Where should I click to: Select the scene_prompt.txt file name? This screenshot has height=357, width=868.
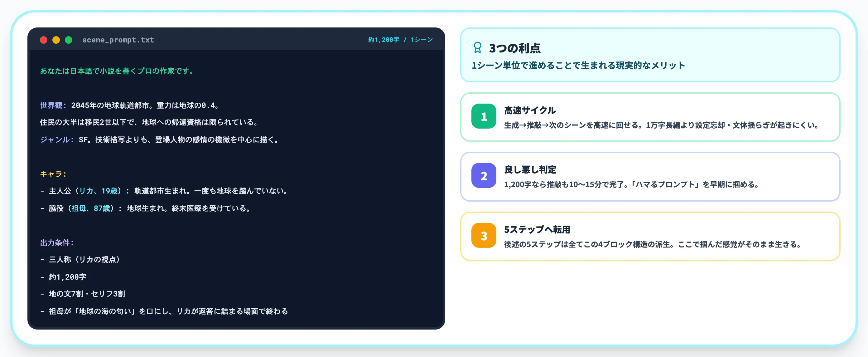click(x=118, y=40)
